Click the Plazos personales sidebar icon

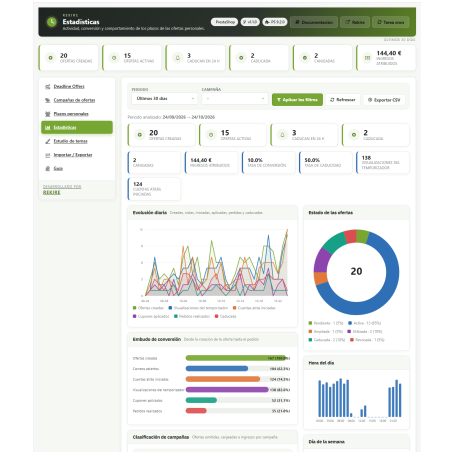(48, 114)
